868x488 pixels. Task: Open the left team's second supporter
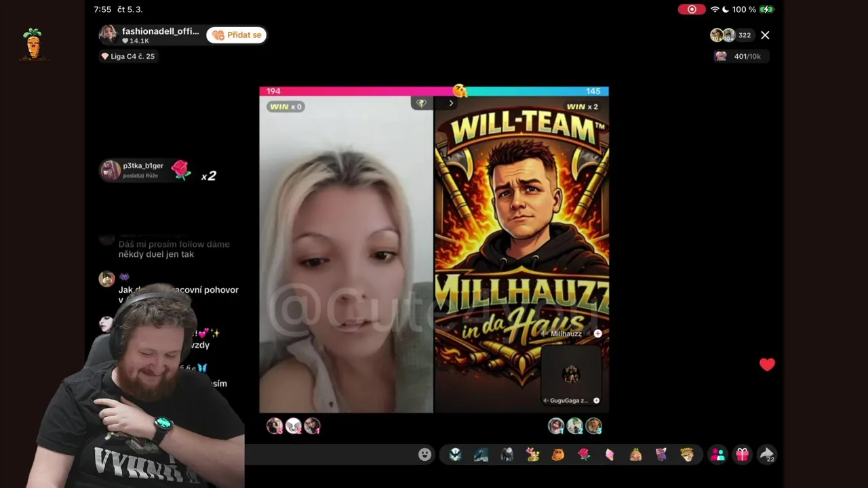pos(293,426)
